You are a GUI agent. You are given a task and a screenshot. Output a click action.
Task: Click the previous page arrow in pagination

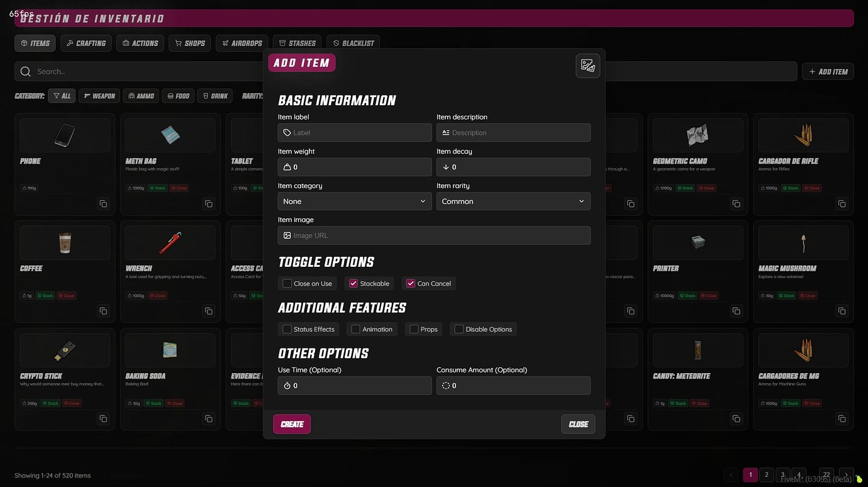click(731, 475)
